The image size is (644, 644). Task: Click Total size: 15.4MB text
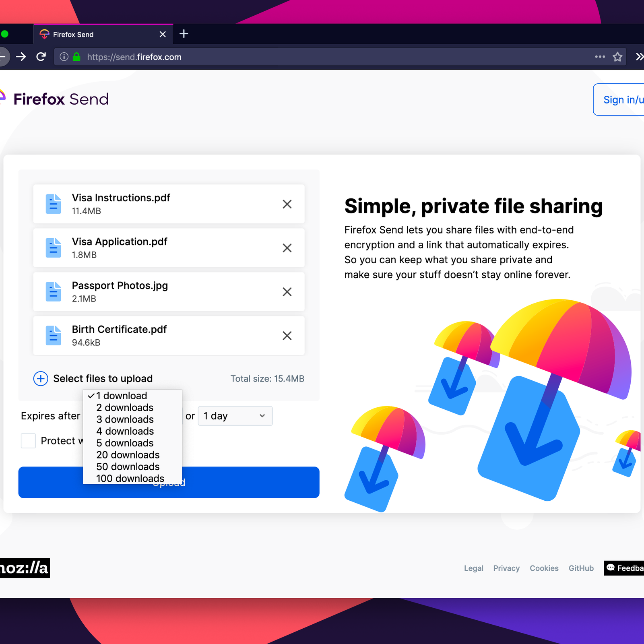267,379
